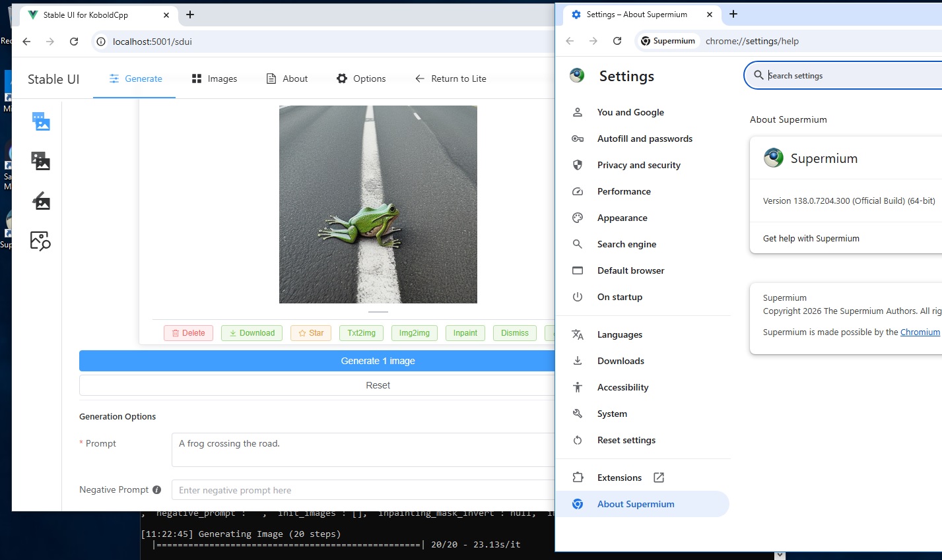
Task: Open Appearance settings
Action: [x=622, y=218]
